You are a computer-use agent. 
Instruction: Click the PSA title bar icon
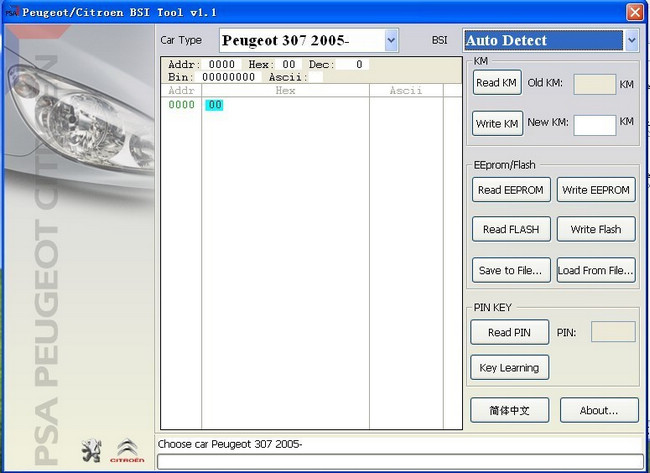click(12, 12)
